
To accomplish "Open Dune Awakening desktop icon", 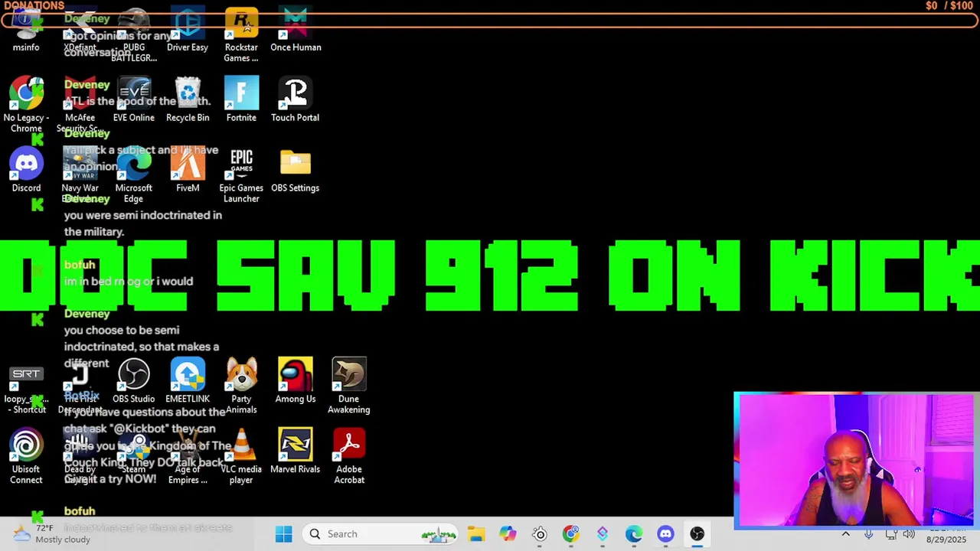I will 349,386.
